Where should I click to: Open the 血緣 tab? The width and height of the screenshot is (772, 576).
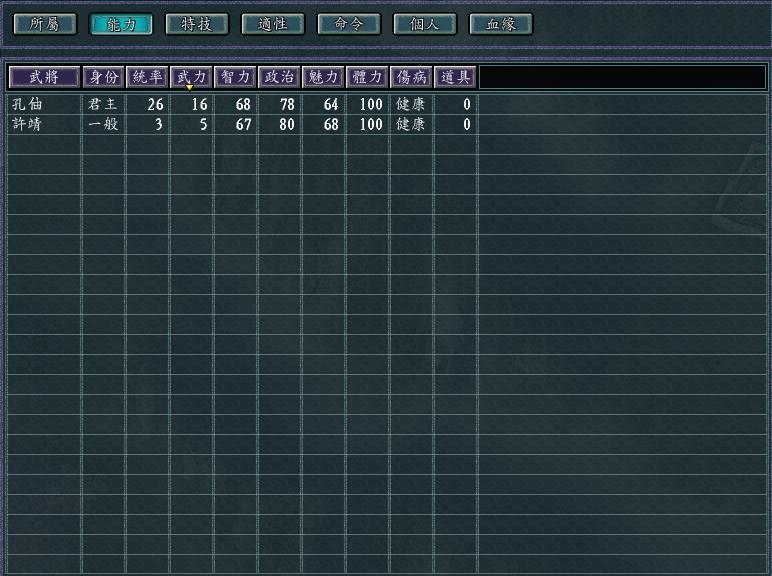(501, 24)
